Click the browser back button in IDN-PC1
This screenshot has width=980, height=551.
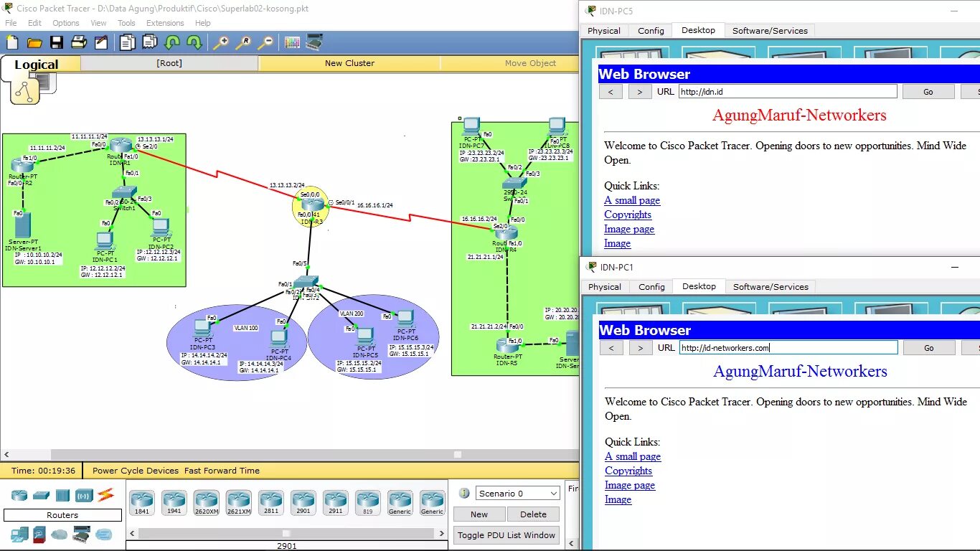pyautogui.click(x=611, y=348)
